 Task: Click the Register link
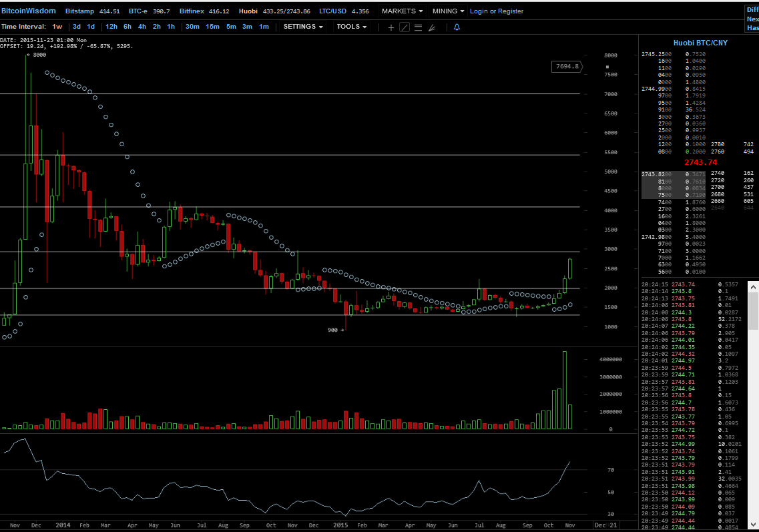[x=511, y=11]
